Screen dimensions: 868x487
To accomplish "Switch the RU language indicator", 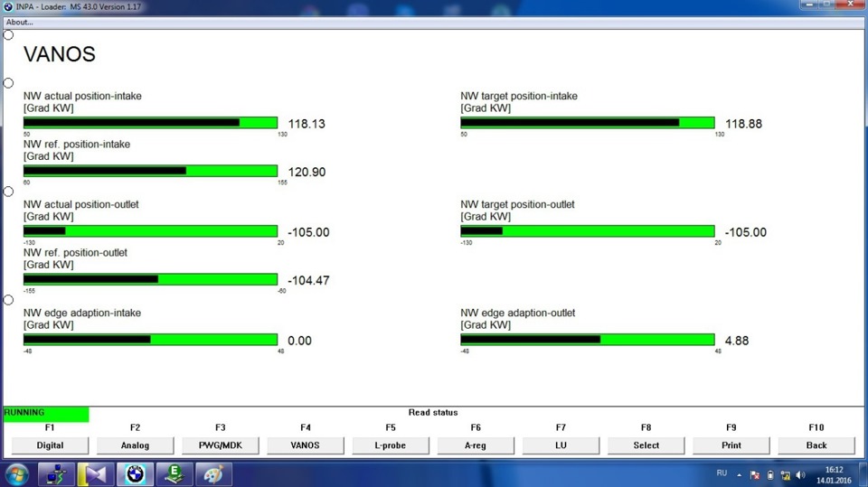I will click(722, 473).
